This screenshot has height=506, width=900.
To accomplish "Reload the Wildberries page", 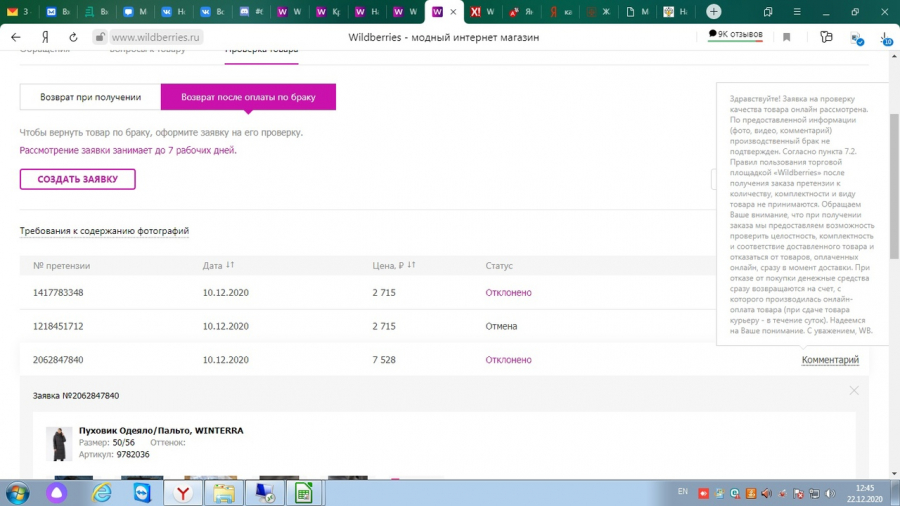I will (x=73, y=37).
